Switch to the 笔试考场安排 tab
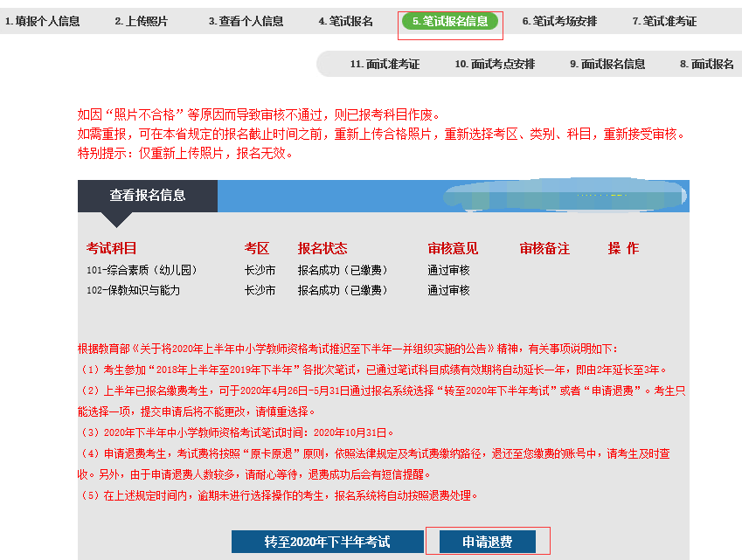Image resolution: width=742 pixels, height=560 pixels. 559,21
